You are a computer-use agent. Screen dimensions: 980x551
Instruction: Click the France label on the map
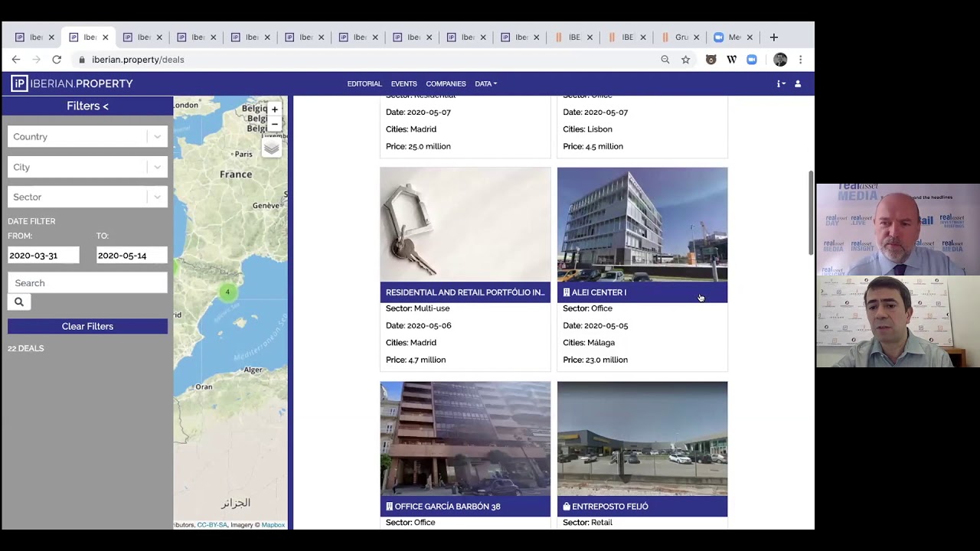coord(236,174)
